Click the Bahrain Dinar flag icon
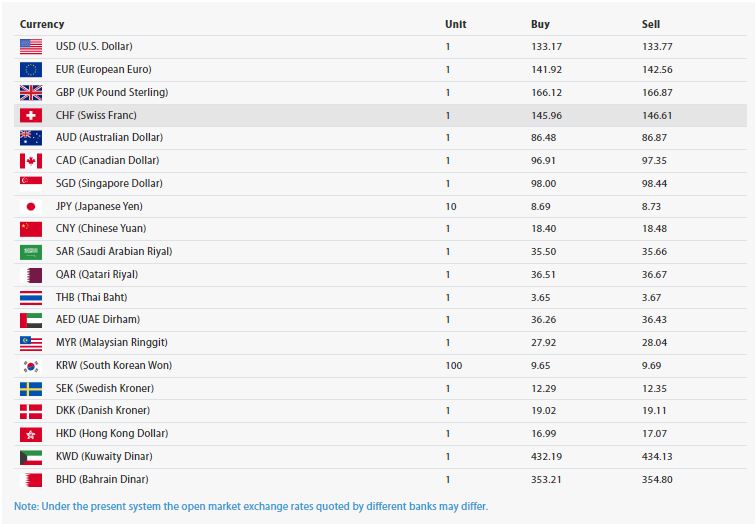This screenshot has height=524, width=755. (x=30, y=479)
